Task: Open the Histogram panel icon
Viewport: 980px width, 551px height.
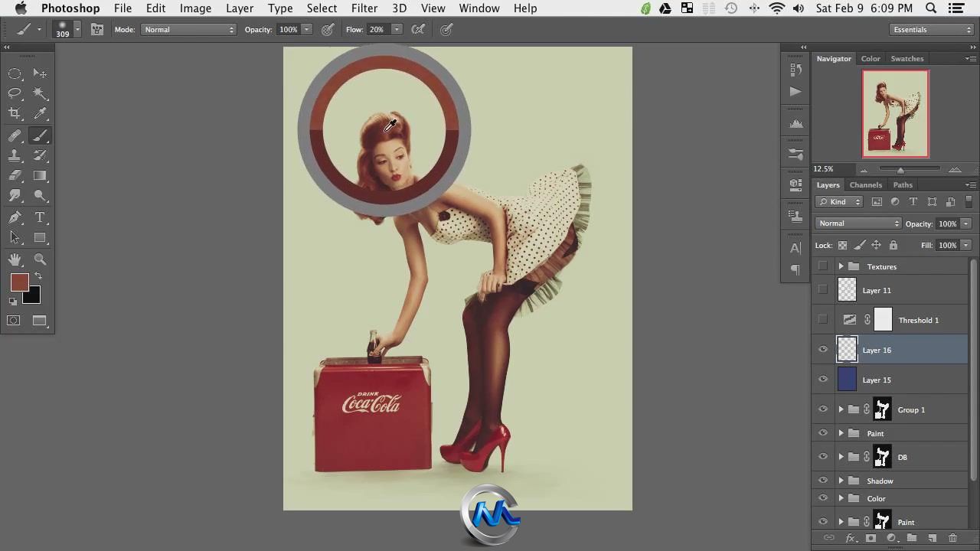Action: pyautogui.click(x=795, y=123)
